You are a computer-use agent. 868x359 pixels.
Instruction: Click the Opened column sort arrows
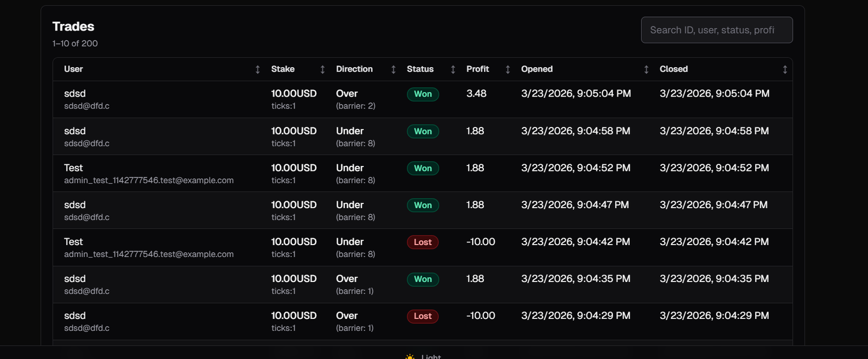point(646,69)
